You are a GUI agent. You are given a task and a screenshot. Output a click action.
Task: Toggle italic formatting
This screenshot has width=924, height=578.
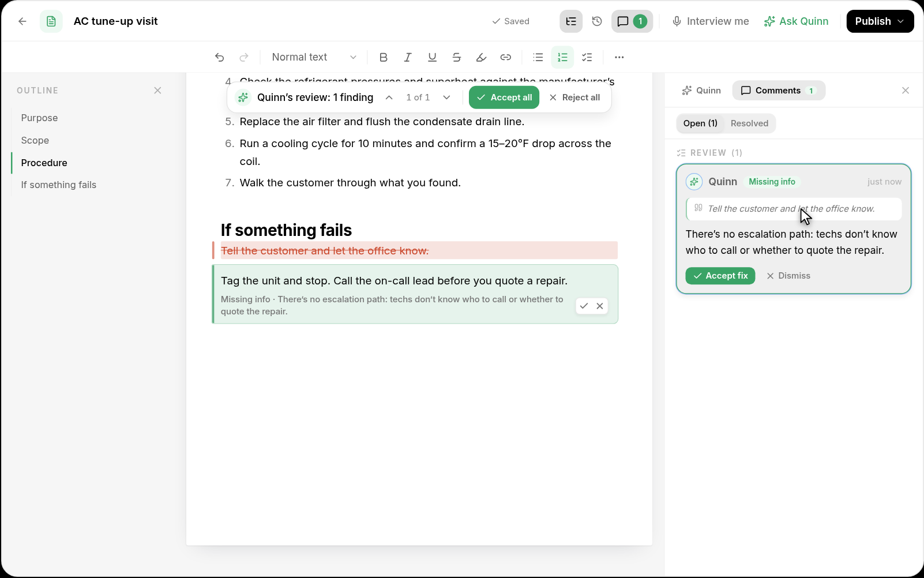[408, 57]
